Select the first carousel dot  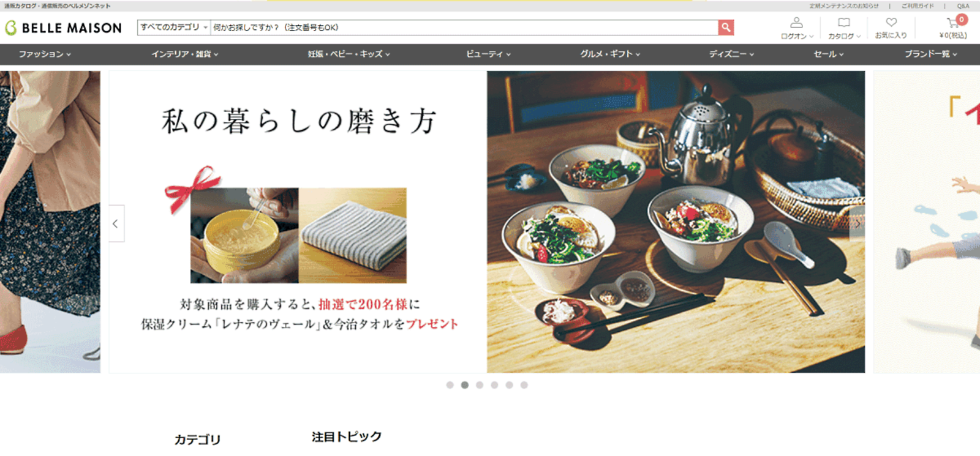click(450, 385)
